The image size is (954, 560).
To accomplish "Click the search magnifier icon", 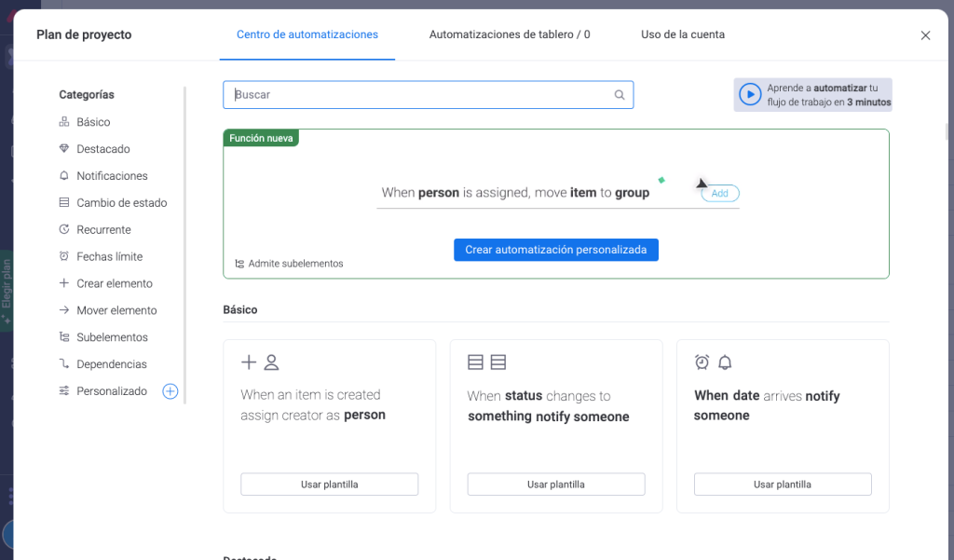I will point(620,95).
